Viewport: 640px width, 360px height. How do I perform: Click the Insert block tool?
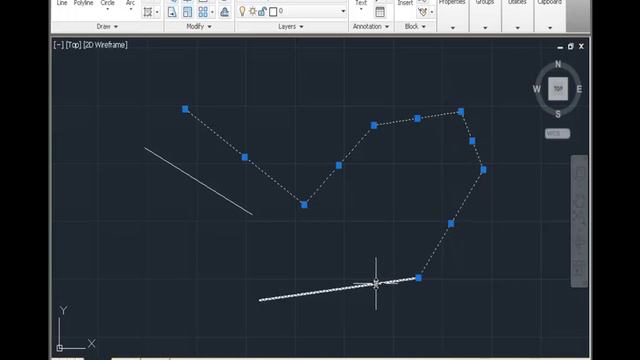[405, 3]
